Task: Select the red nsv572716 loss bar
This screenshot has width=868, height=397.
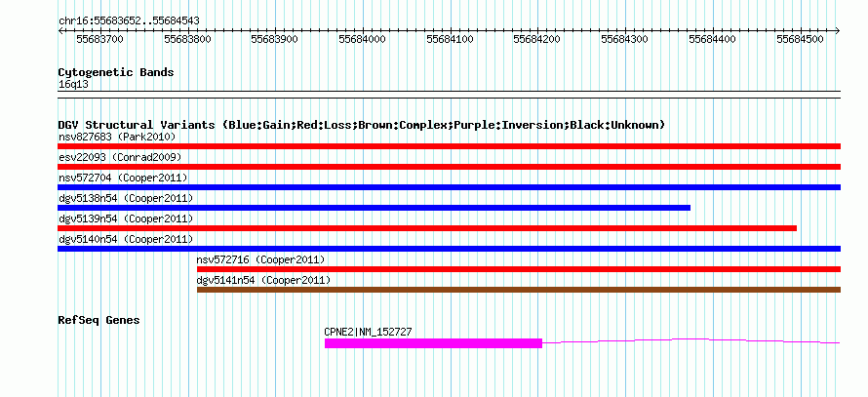Action: (519, 269)
